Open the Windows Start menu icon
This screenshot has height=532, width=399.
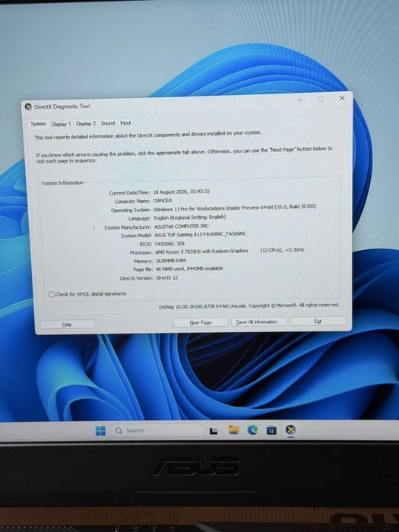[100, 431]
